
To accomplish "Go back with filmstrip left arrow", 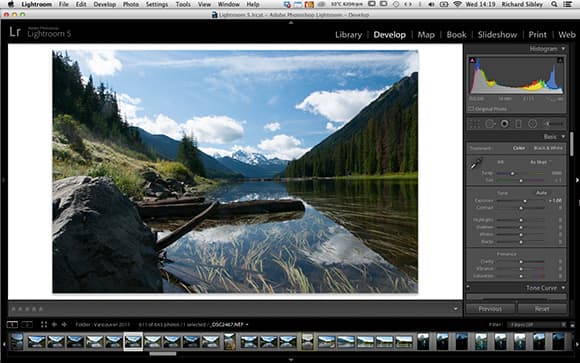I will [54, 325].
